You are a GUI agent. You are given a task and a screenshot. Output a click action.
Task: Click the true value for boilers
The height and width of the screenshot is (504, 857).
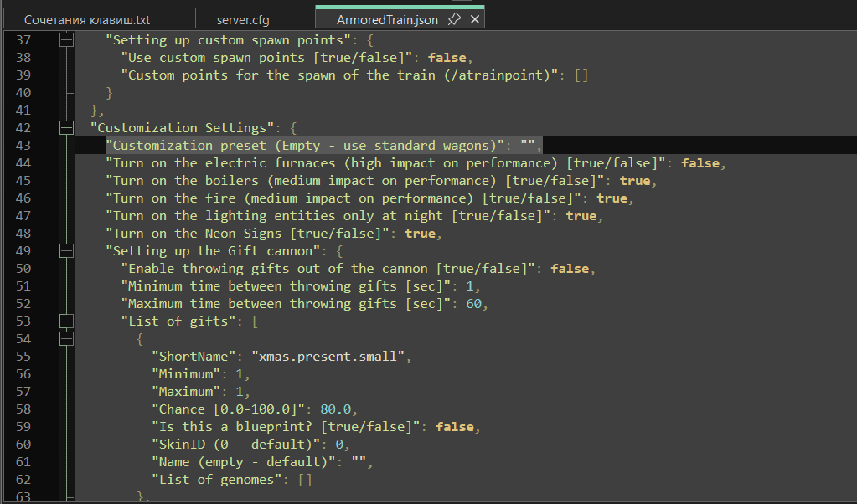[635, 181]
